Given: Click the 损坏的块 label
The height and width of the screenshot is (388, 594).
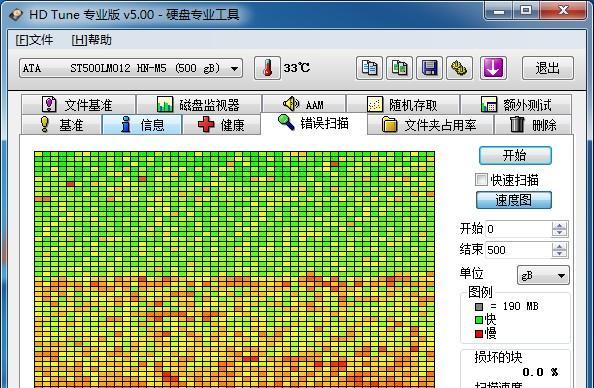Looking at the screenshot, I should point(498,357).
